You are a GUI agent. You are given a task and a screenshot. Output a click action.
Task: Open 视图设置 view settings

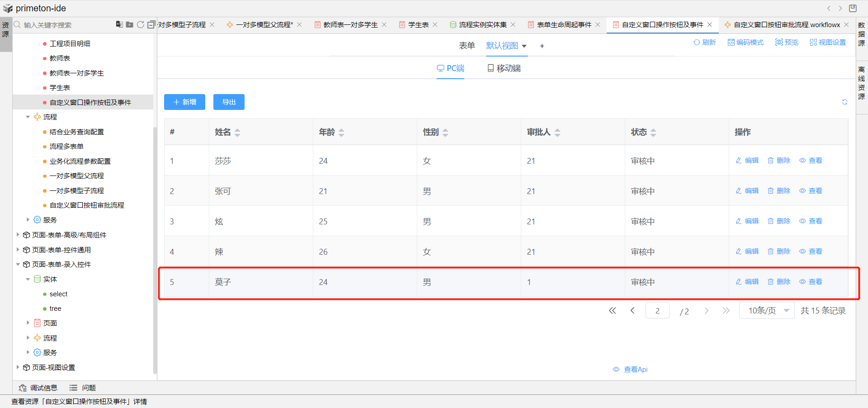tap(828, 43)
